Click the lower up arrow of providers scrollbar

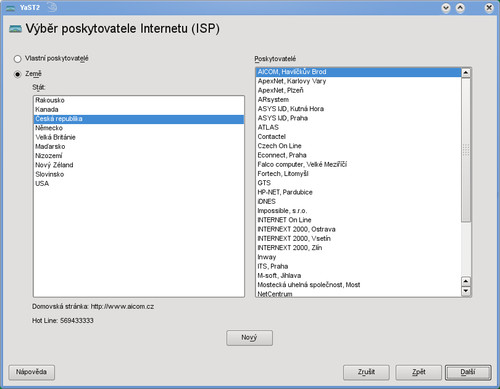click(466, 282)
